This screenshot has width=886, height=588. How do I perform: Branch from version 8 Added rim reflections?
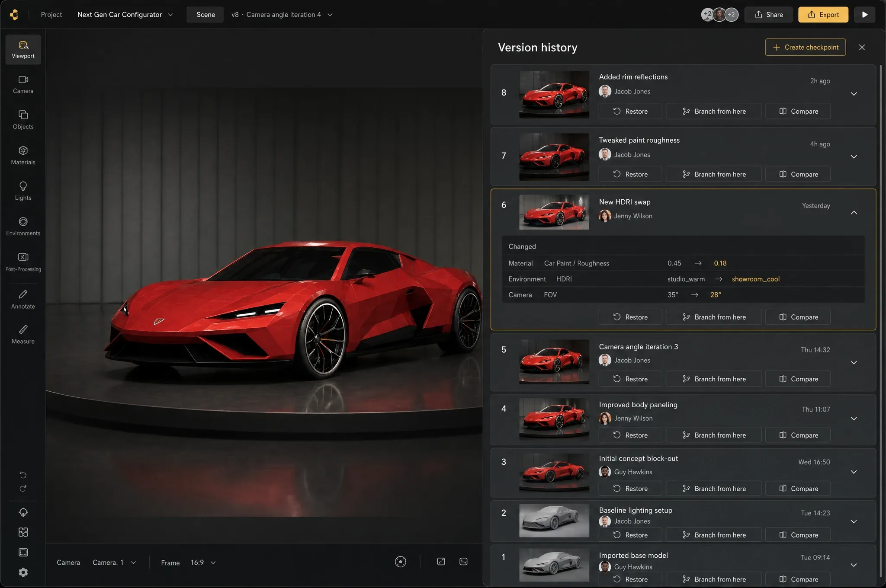[x=713, y=111]
